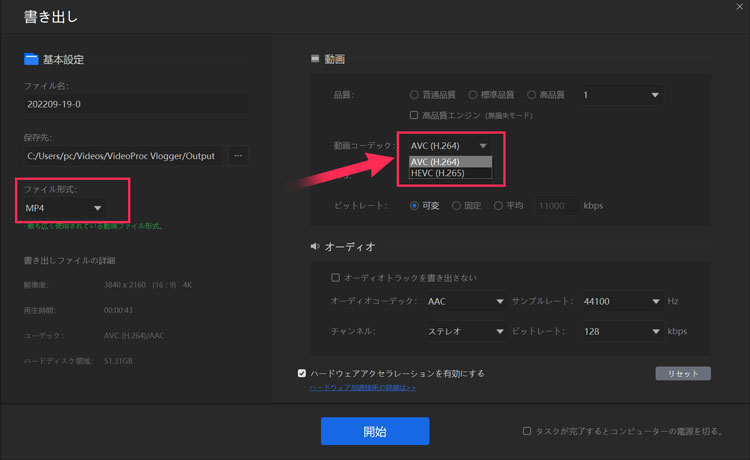Open the AAC audio codec dropdown
The image size is (750, 460).
click(x=466, y=301)
